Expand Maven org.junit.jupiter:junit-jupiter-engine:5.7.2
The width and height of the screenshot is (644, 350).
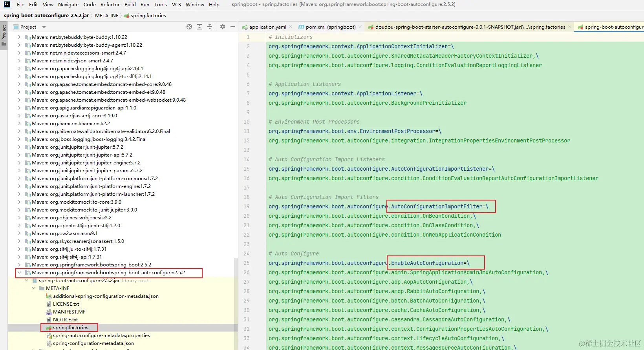(x=19, y=163)
